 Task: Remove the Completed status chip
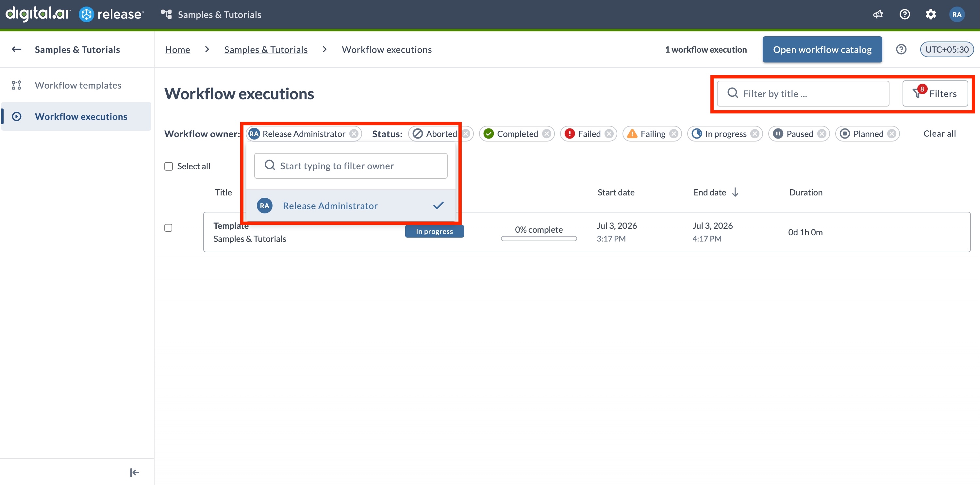[547, 134]
